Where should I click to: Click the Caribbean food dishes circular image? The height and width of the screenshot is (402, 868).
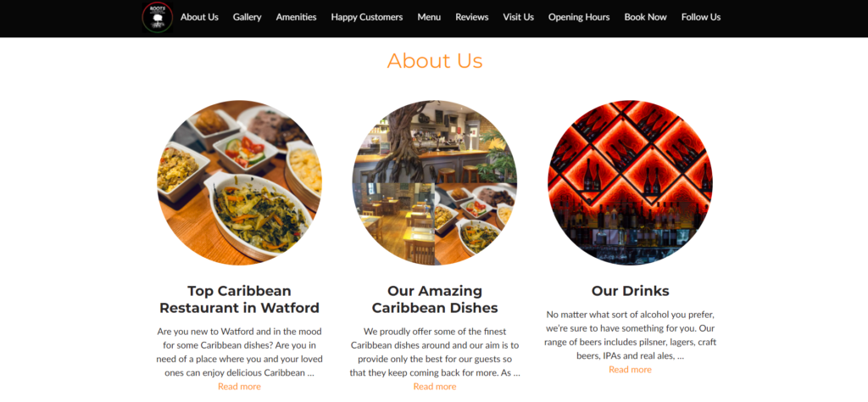point(240,182)
